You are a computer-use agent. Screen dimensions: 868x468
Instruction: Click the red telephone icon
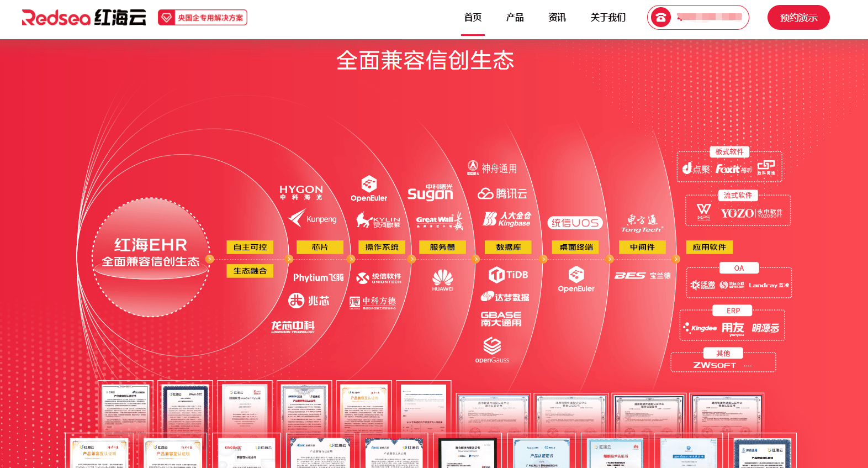(661, 18)
